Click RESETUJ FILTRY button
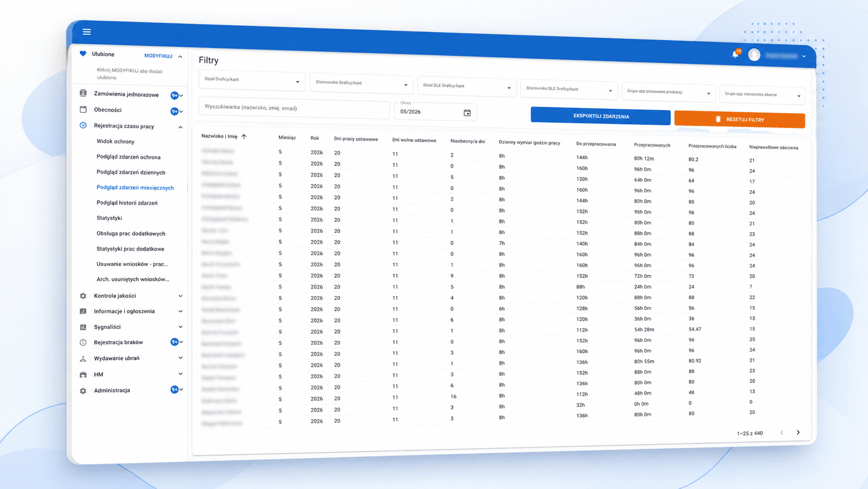This screenshot has width=868, height=489. tap(740, 120)
